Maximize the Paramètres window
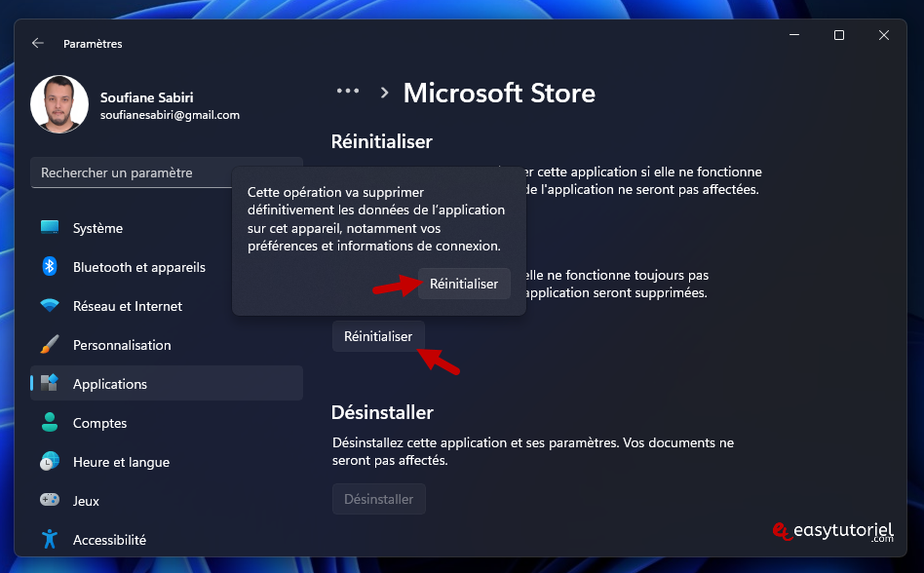 pos(839,35)
